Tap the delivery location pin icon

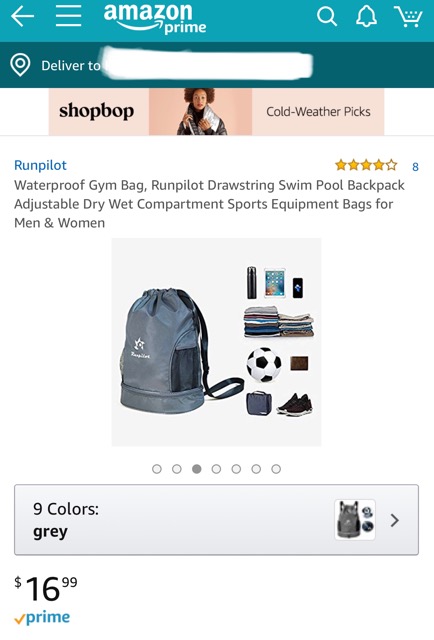tap(20, 65)
